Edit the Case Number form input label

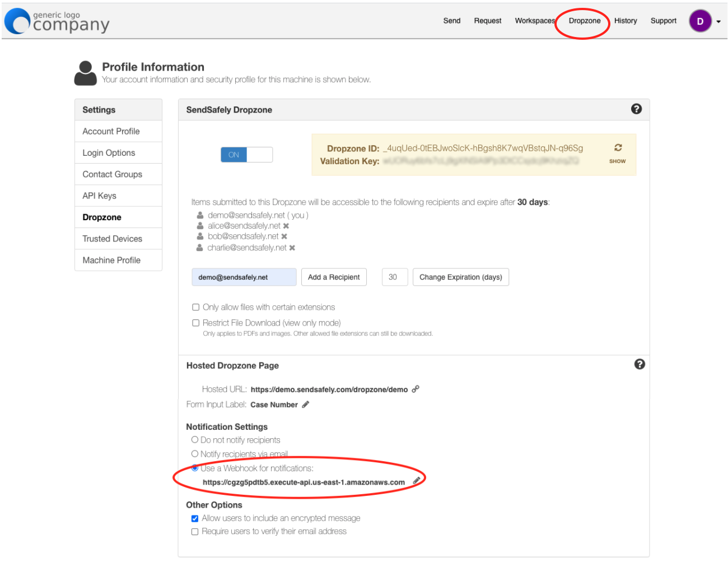tap(306, 404)
